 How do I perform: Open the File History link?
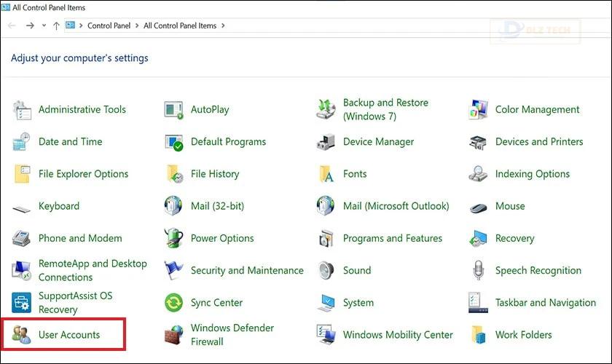pyautogui.click(x=215, y=174)
